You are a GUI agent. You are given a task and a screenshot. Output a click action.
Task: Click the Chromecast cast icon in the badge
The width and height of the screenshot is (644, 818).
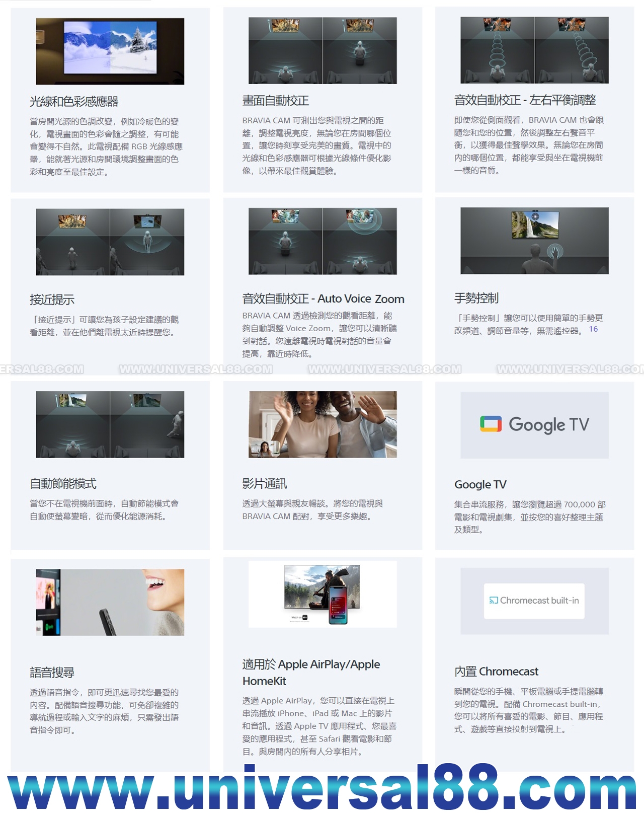tap(494, 600)
